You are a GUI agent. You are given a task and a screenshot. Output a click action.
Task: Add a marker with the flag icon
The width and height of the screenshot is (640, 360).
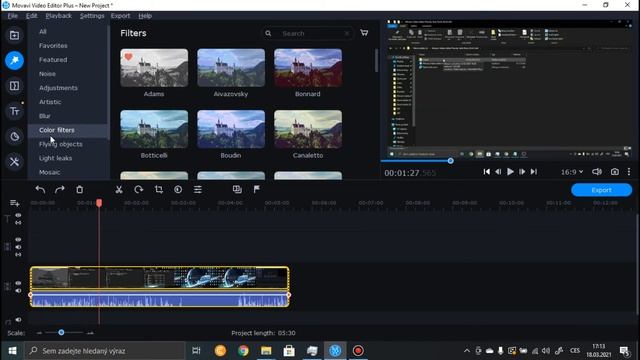coord(257,189)
